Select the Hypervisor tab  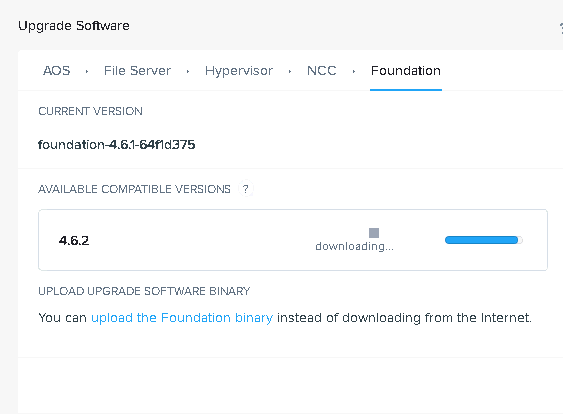pos(239,71)
